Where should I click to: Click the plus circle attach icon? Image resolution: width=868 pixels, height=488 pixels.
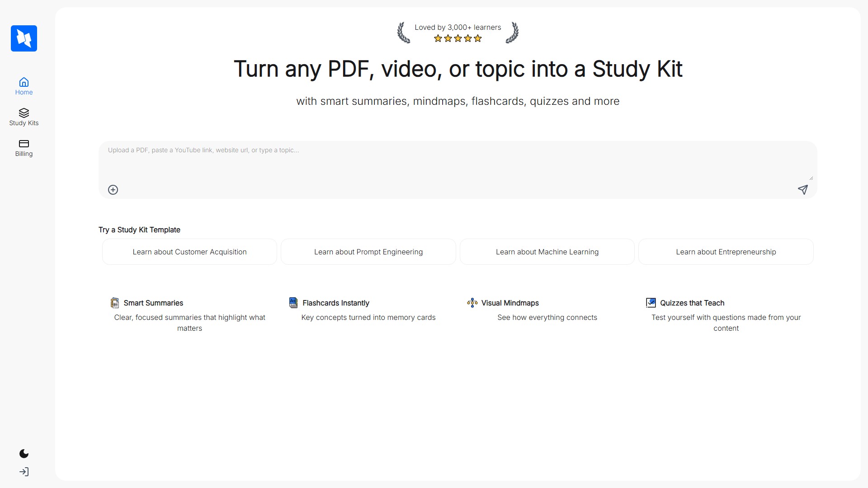click(x=113, y=190)
